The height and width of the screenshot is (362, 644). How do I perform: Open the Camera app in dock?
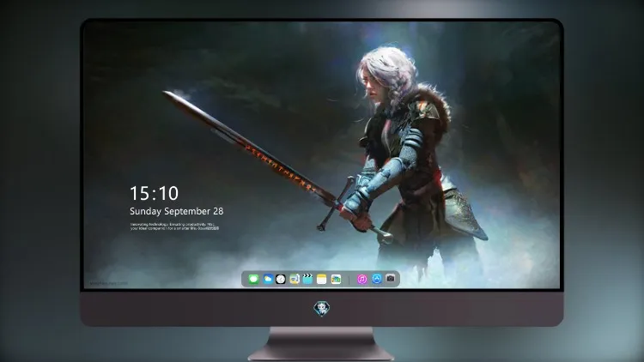tap(391, 279)
